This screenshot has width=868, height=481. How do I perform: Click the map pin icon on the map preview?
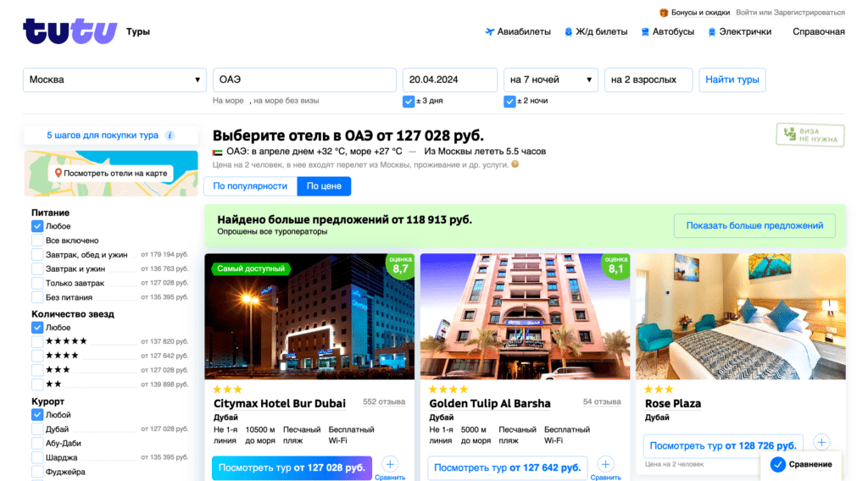[58, 173]
